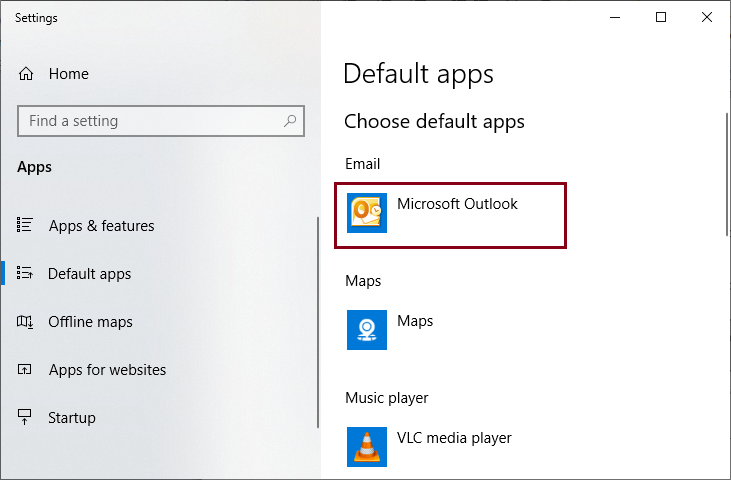The width and height of the screenshot is (731, 480).
Task: Open Startup apps settings
Action: (x=72, y=418)
